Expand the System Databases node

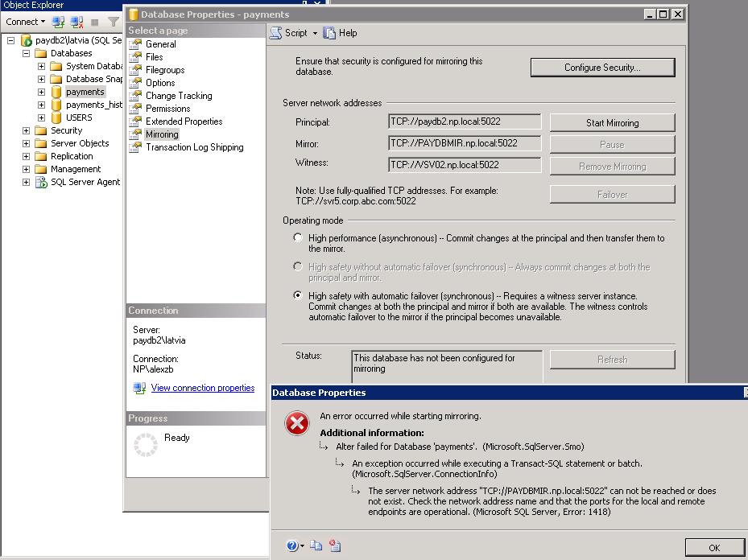point(42,66)
